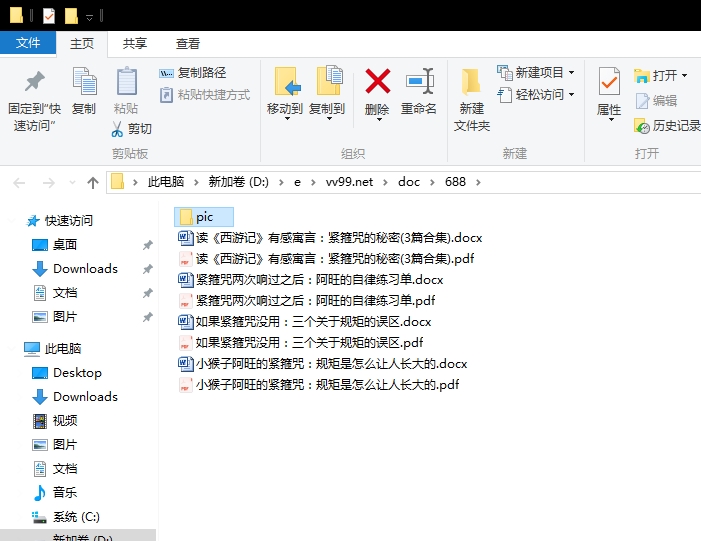Open the Delete dropdown arrow
The height and width of the screenshot is (541, 701).
(378, 119)
